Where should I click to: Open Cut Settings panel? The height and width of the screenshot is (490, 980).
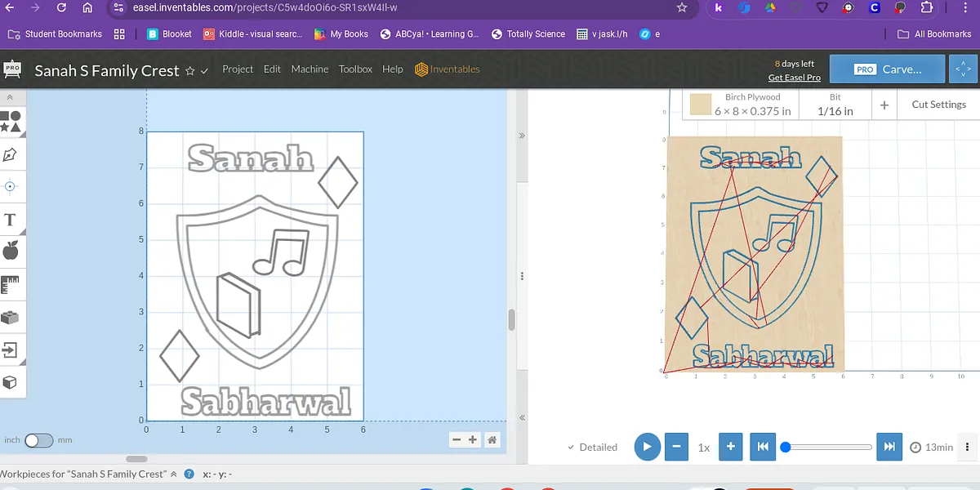(x=938, y=105)
